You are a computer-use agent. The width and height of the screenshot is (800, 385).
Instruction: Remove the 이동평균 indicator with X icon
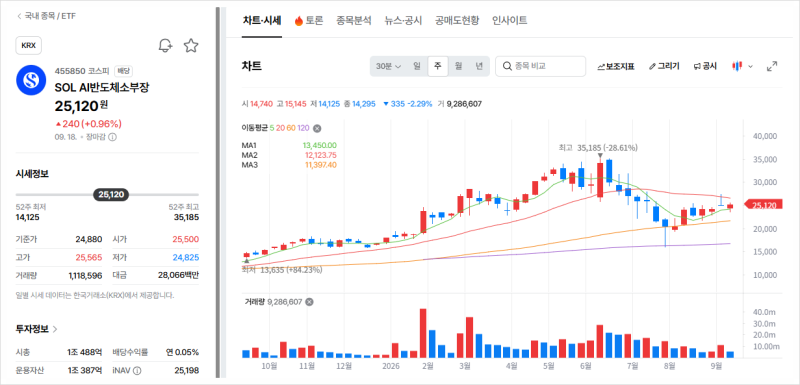pyautogui.click(x=316, y=128)
